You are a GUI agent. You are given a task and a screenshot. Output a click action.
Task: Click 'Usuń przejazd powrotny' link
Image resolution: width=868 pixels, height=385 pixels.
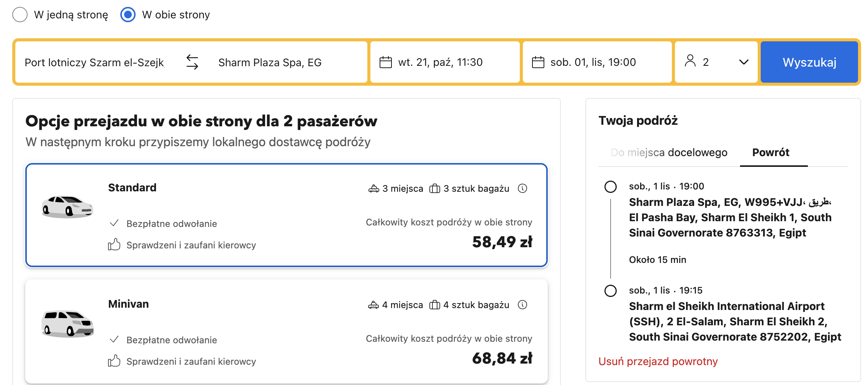[x=658, y=362]
